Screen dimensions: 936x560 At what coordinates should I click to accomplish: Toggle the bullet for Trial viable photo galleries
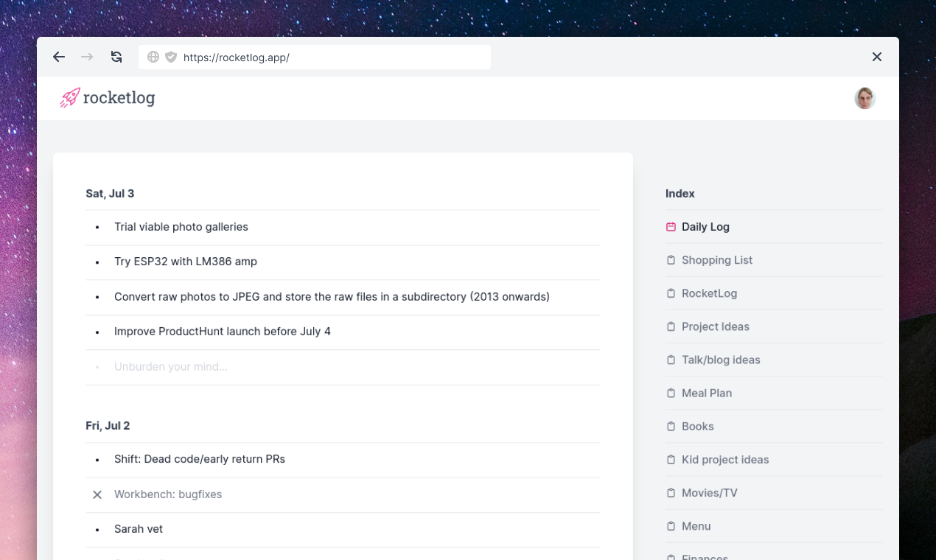click(97, 227)
